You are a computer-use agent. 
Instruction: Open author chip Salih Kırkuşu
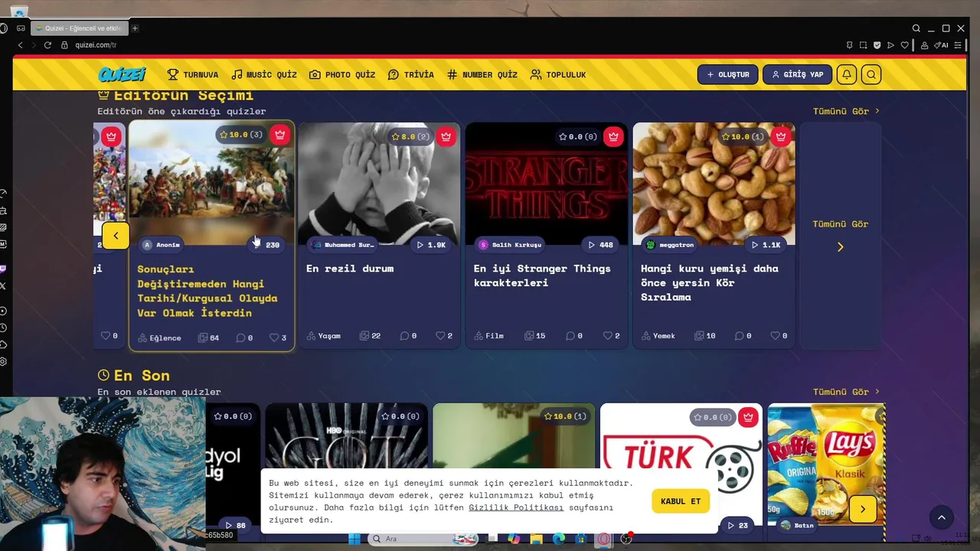click(510, 245)
